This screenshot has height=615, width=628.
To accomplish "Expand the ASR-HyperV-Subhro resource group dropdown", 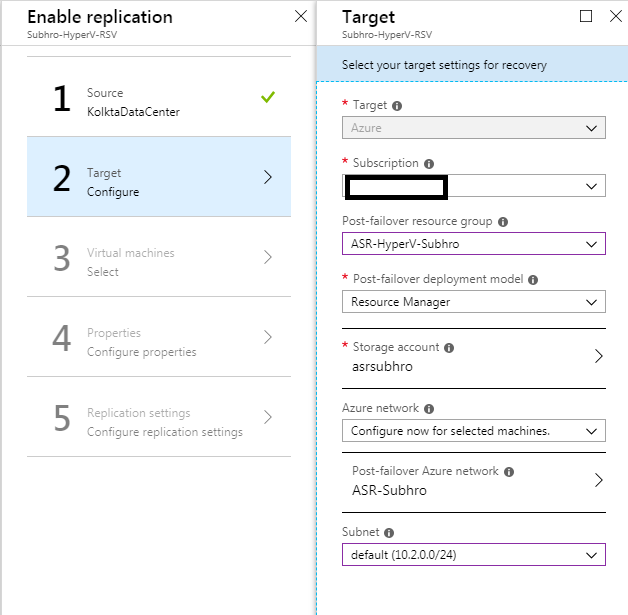I will (x=473, y=244).
